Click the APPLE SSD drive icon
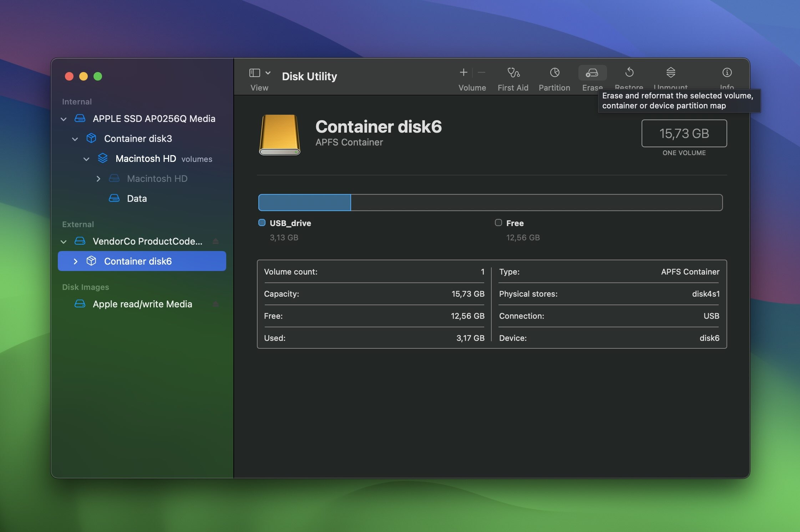The width and height of the screenshot is (800, 532). tap(80, 118)
